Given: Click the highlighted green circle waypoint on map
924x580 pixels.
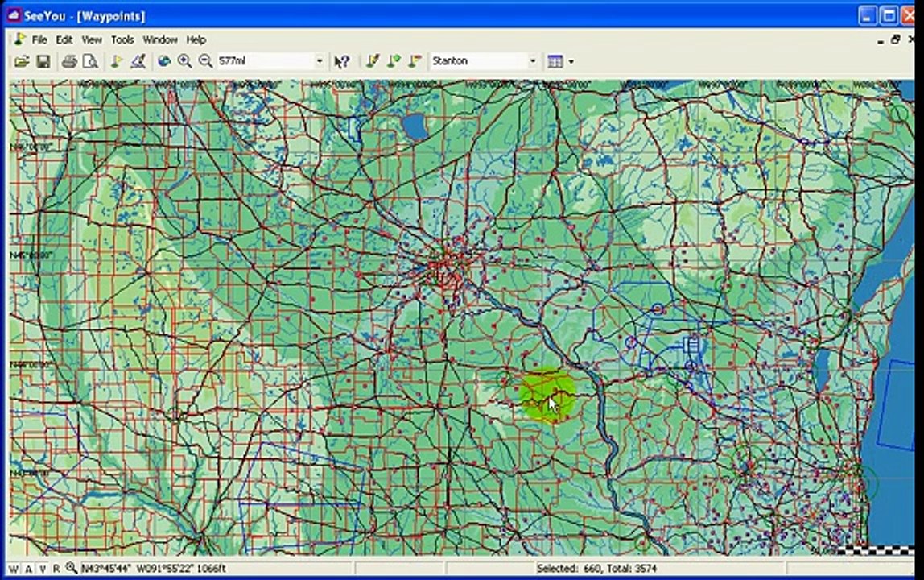Looking at the screenshot, I should click(547, 395).
